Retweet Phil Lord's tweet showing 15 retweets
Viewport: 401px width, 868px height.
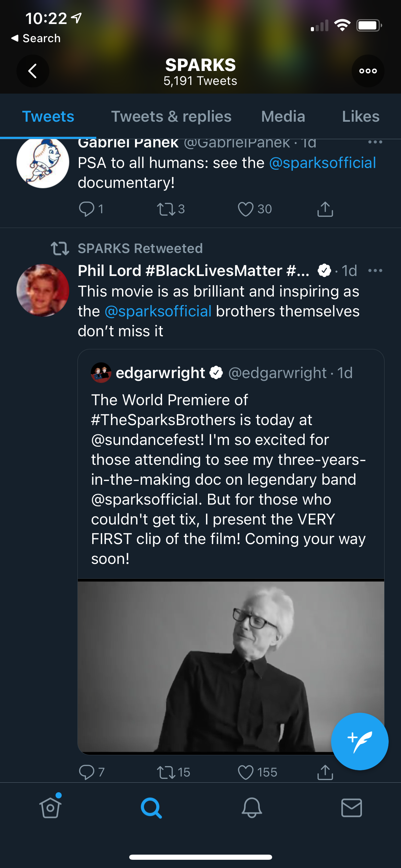(166, 772)
